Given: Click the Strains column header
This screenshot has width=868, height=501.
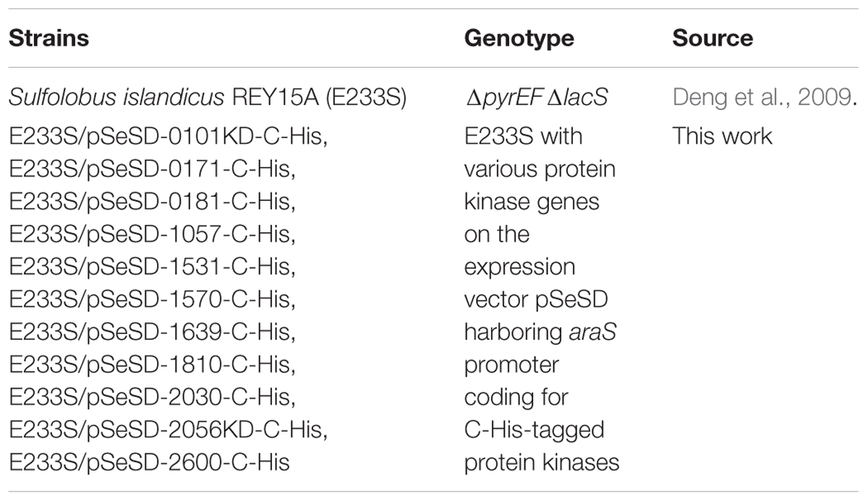Looking at the screenshot, I should click(x=48, y=38).
